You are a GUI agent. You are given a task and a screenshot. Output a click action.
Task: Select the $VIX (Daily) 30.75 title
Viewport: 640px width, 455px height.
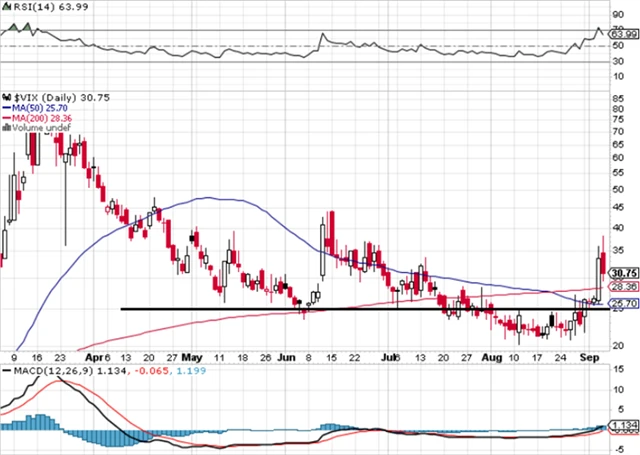[x=62, y=98]
